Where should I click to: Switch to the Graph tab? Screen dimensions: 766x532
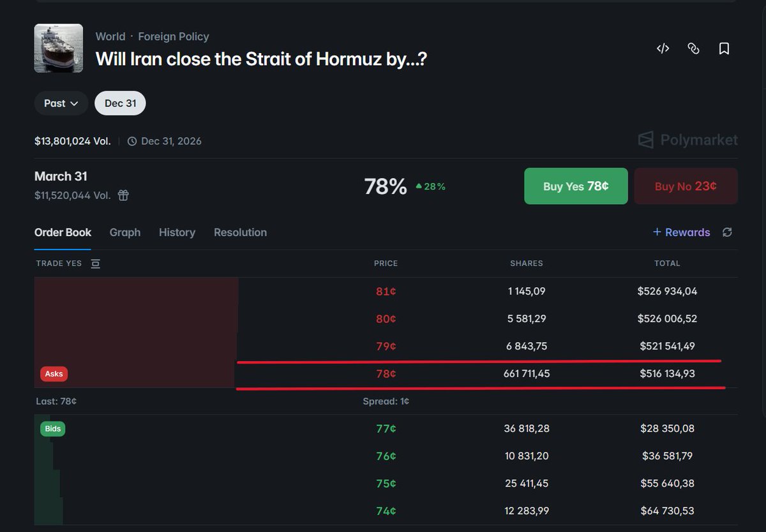[x=125, y=232]
